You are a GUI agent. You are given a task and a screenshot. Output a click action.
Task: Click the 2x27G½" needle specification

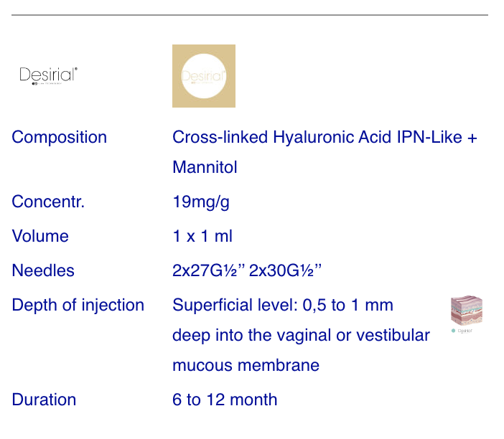[209, 270]
